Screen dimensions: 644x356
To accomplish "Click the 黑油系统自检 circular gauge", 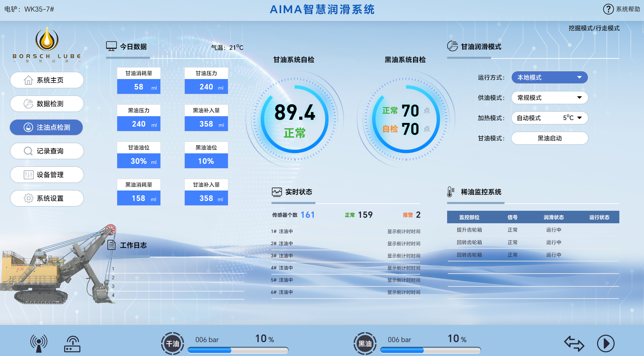I will (x=406, y=119).
